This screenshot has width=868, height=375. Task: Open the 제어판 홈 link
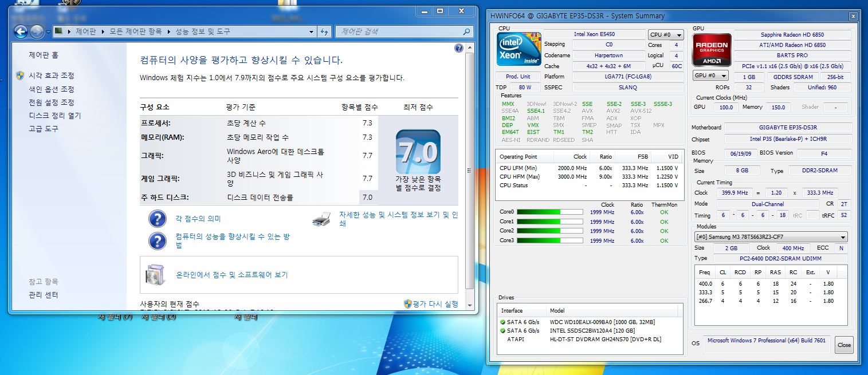(x=44, y=55)
